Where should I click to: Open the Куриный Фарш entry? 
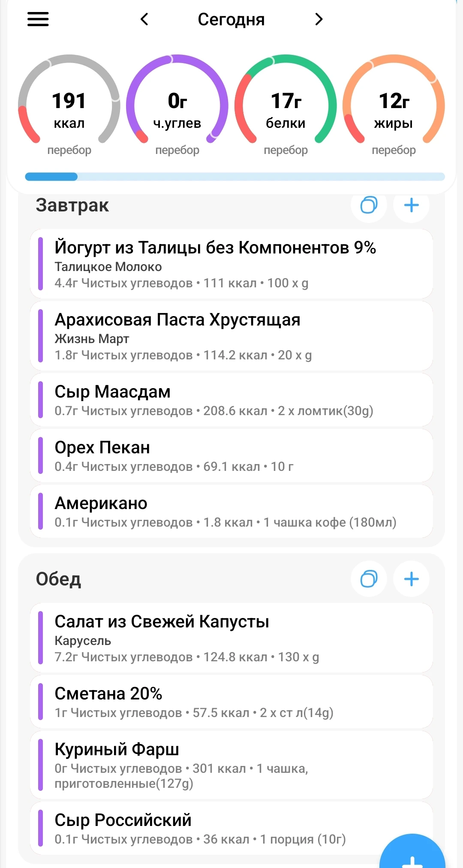tap(231, 765)
